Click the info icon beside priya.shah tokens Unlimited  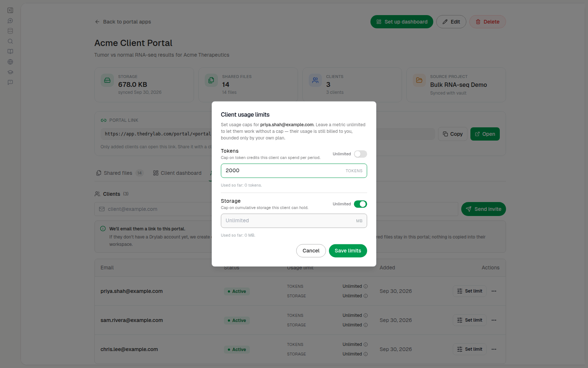[x=366, y=286]
